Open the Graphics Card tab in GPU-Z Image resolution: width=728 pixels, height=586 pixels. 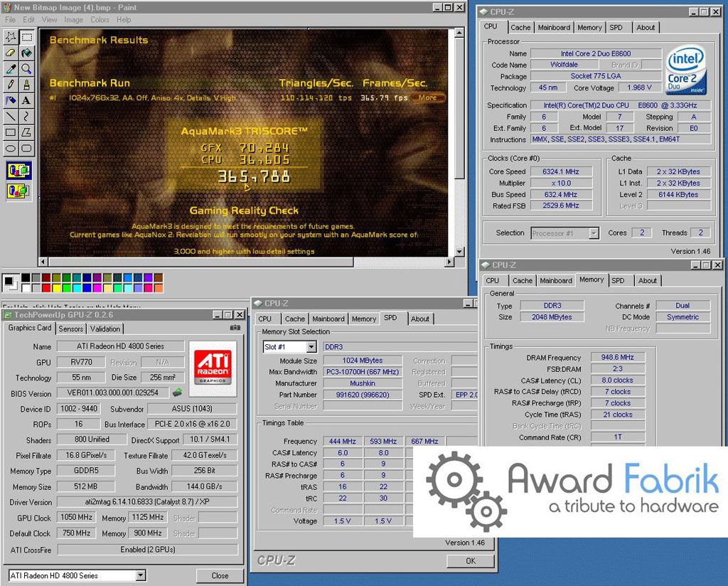30,328
